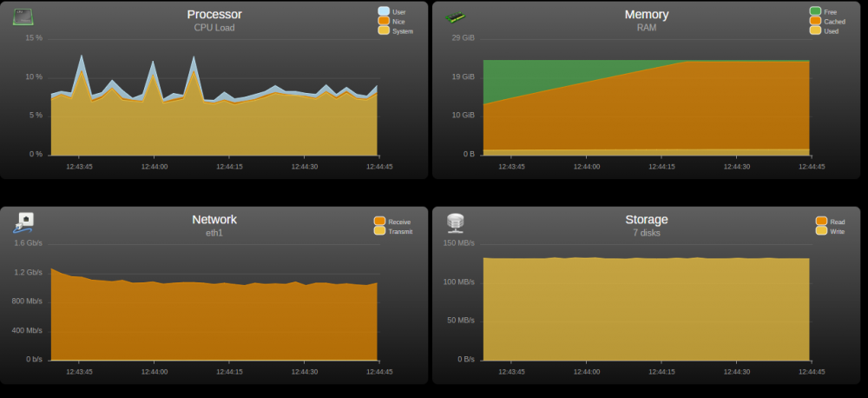Click the 12:44:45 time label in Storage chart
The image size is (868, 398).
click(x=811, y=372)
